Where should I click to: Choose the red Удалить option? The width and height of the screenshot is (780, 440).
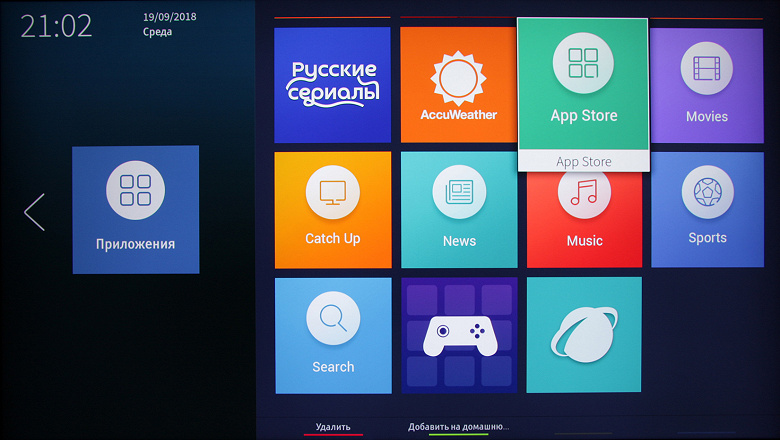coord(333,427)
